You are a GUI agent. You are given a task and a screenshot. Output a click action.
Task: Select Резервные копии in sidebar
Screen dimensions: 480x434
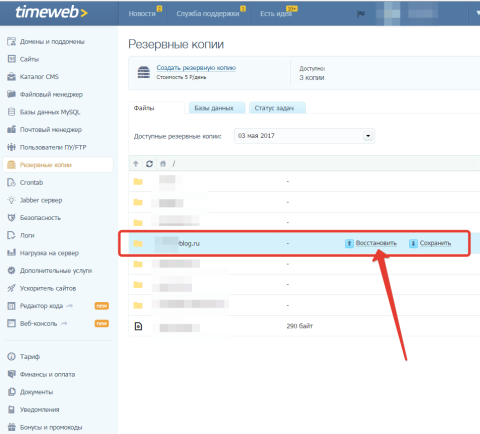[58, 165]
